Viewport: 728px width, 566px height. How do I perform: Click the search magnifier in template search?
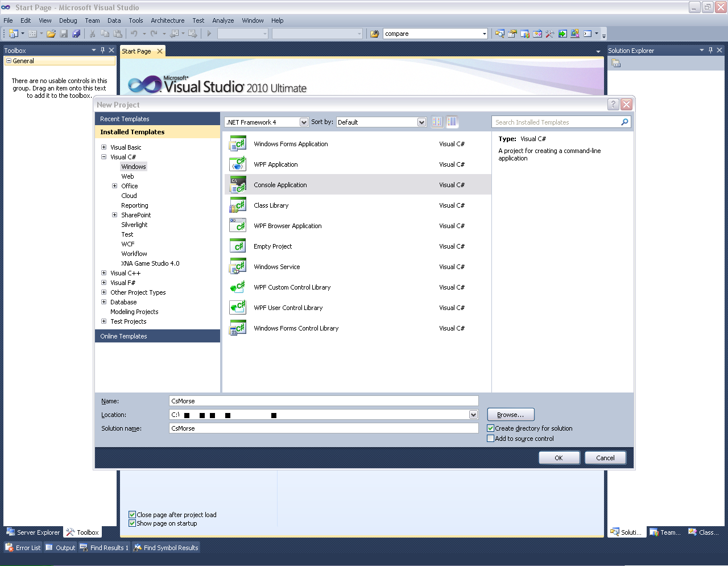[x=624, y=122]
